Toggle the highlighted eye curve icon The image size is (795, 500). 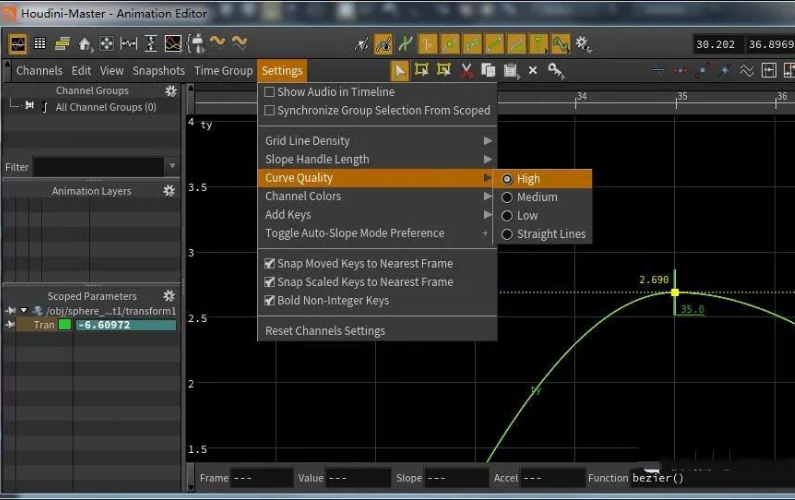[383, 45]
